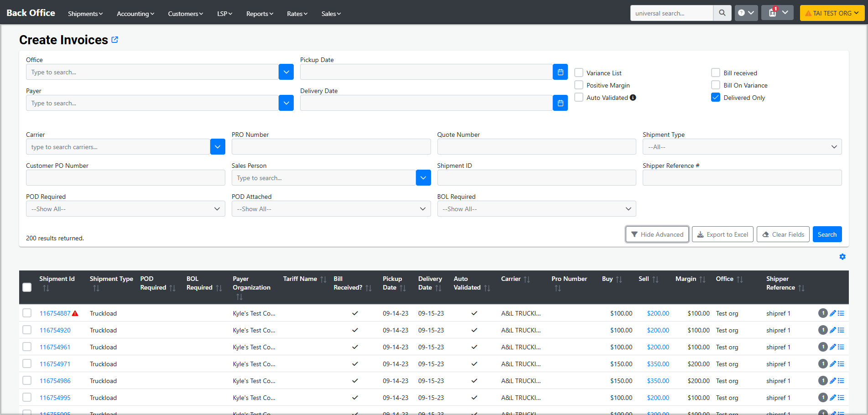
Task: Enable the Variance List checkbox
Action: 579,73
